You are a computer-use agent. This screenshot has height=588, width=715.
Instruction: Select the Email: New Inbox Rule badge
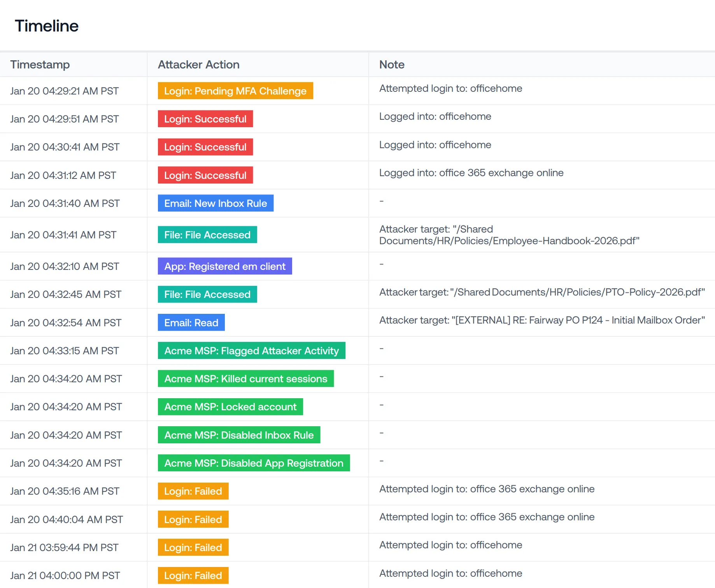coord(216,203)
